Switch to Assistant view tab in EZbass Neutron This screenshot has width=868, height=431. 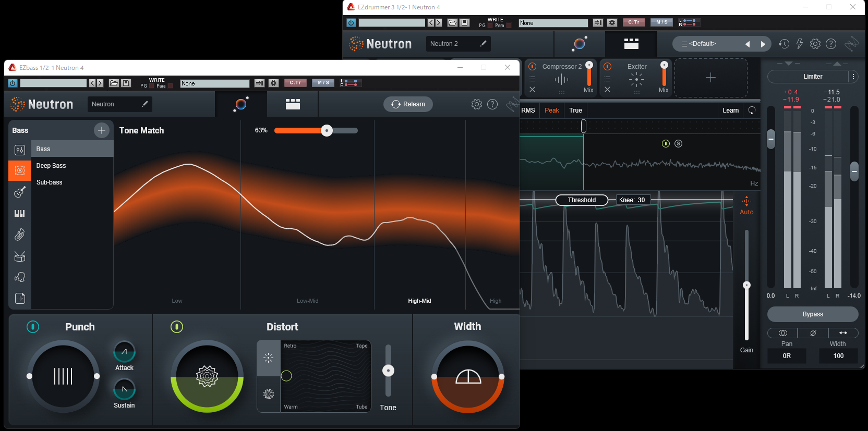pos(241,104)
